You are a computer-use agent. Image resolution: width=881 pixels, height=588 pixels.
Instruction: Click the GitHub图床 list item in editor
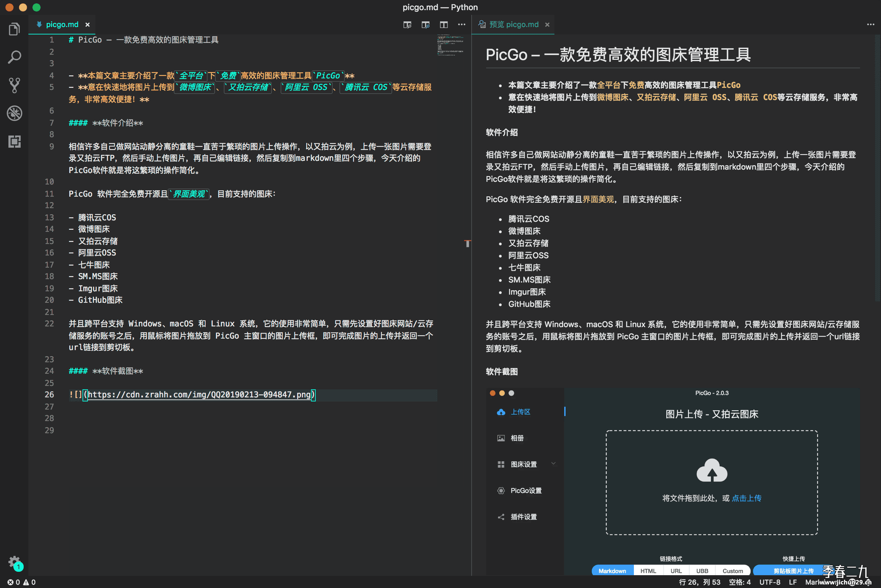(x=100, y=300)
